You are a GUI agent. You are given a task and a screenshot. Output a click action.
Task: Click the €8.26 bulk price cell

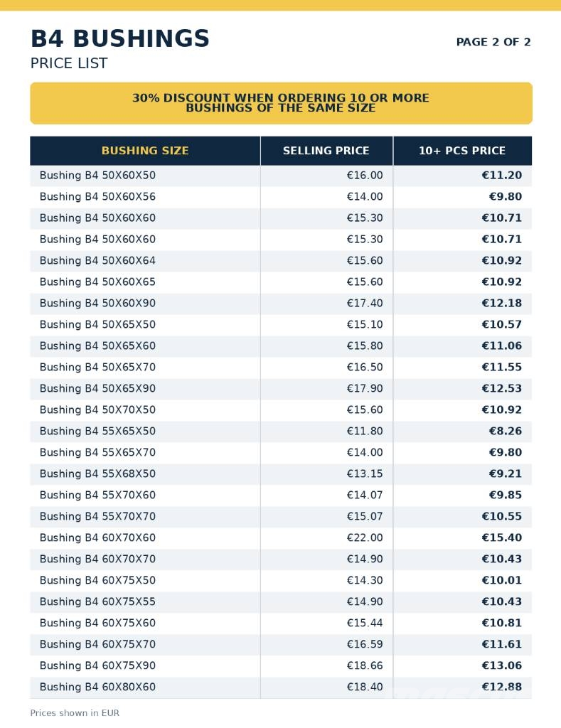(x=505, y=432)
